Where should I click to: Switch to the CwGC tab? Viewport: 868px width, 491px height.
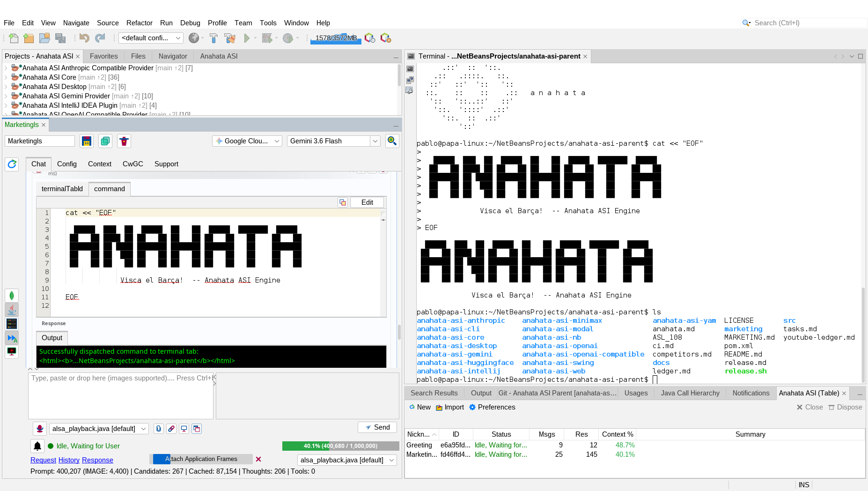point(133,164)
